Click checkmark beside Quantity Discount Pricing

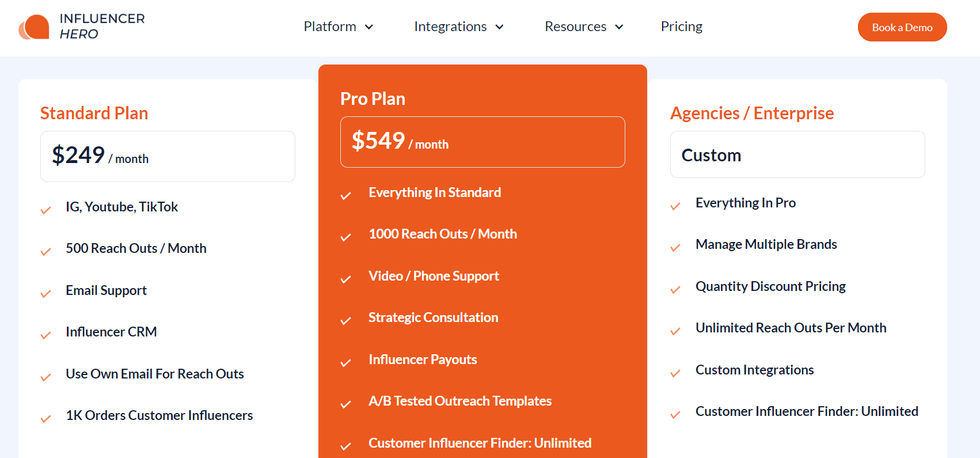click(x=675, y=290)
